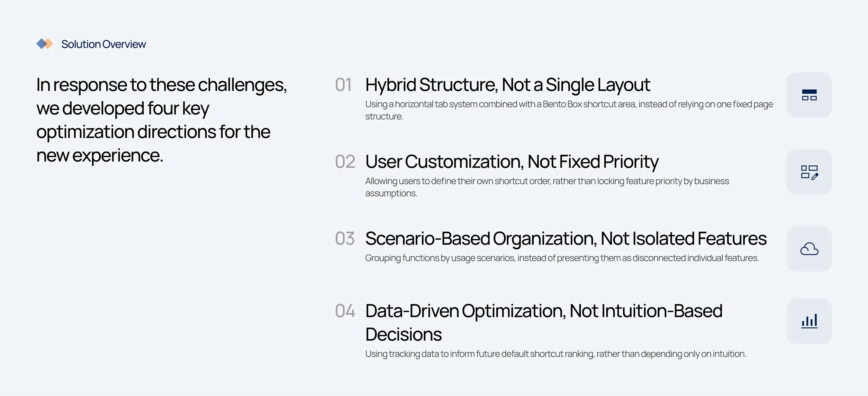
Task: Click heading User Customization, Not Fixed Priority
Action: click(512, 161)
